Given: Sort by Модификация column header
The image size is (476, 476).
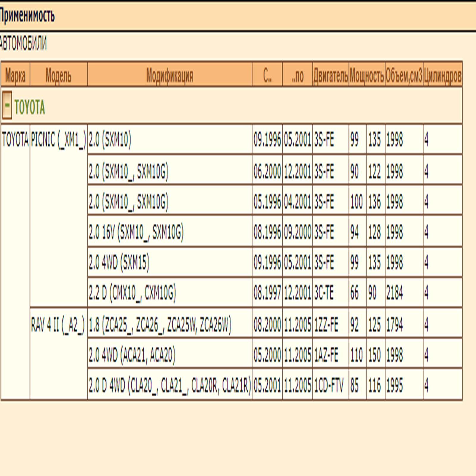Looking at the screenshot, I should tap(170, 74).
